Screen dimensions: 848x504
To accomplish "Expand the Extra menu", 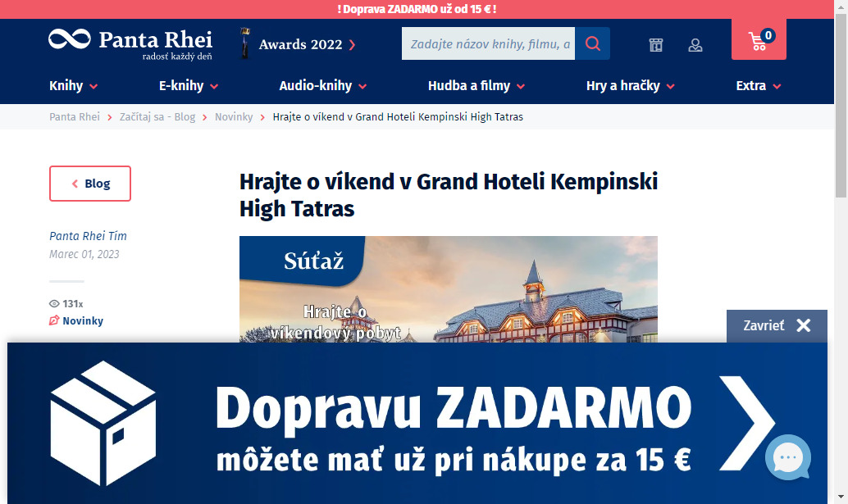I will tap(759, 86).
